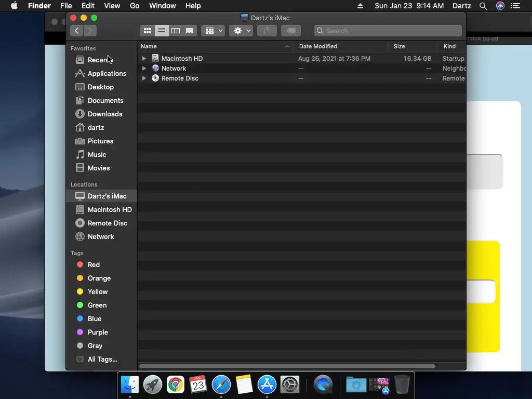This screenshot has width=532, height=399.
Task: Open the View menu
Action: pos(112,6)
